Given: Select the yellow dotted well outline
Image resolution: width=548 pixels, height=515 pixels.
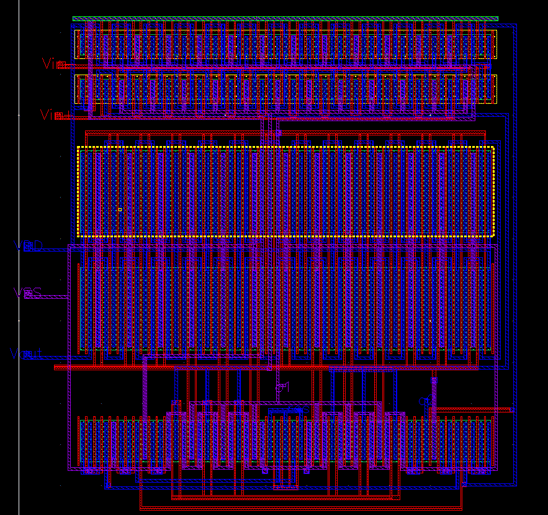Looking at the screenshot, I should [286, 191].
